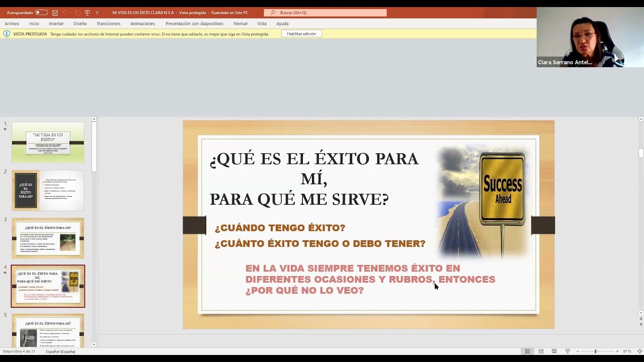Start Slide Show from status bar icon
The height and width of the screenshot is (362, 644).
[x=568, y=351]
